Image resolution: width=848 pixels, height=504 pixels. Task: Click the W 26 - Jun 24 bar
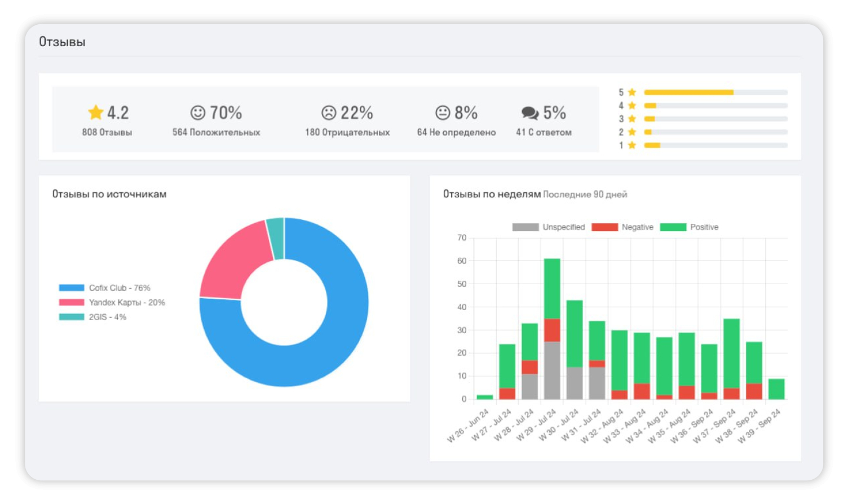(485, 397)
